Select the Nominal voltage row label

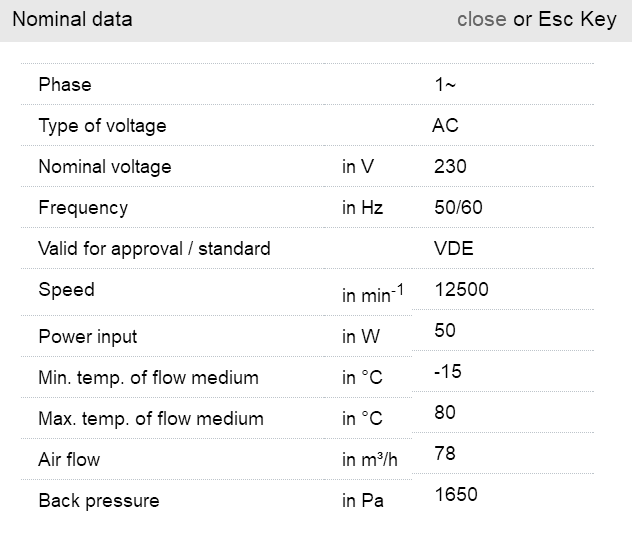pyautogui.click(x=105, y=167)
